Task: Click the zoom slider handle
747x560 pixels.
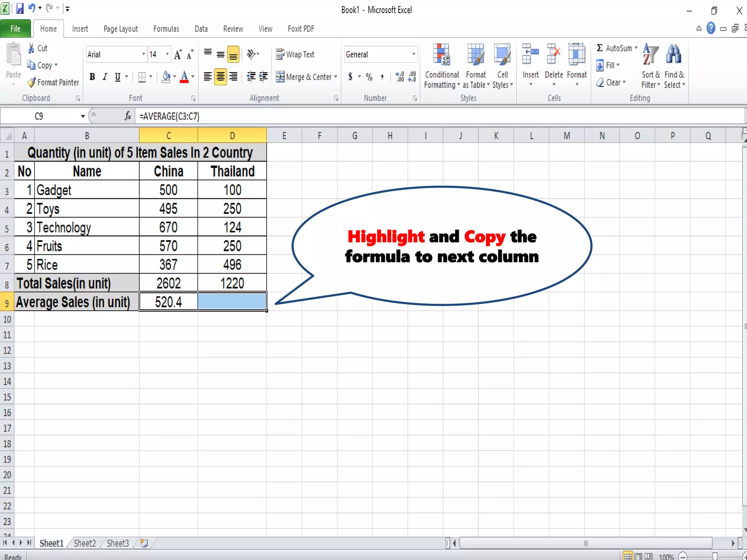Action: tap(715, 556)
